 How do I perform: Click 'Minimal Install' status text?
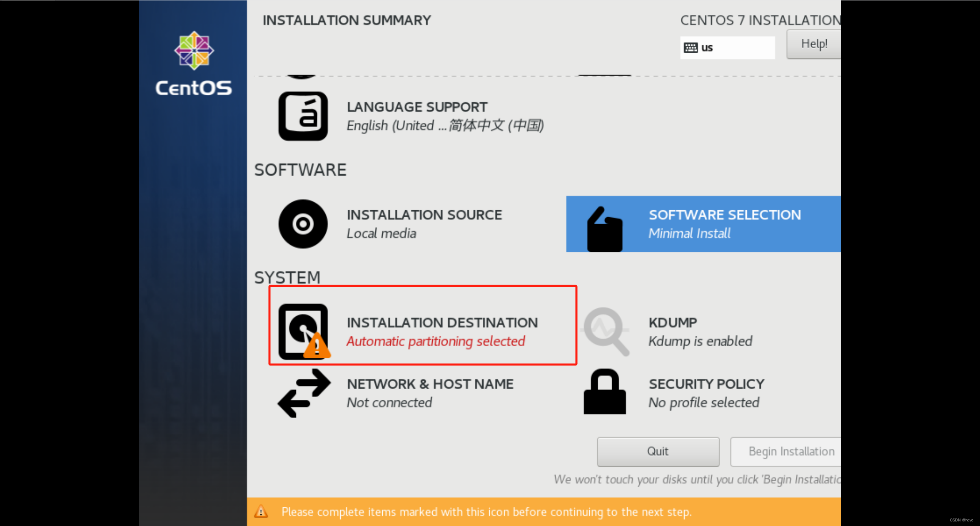pyautogui.click(x=689, y=233)
